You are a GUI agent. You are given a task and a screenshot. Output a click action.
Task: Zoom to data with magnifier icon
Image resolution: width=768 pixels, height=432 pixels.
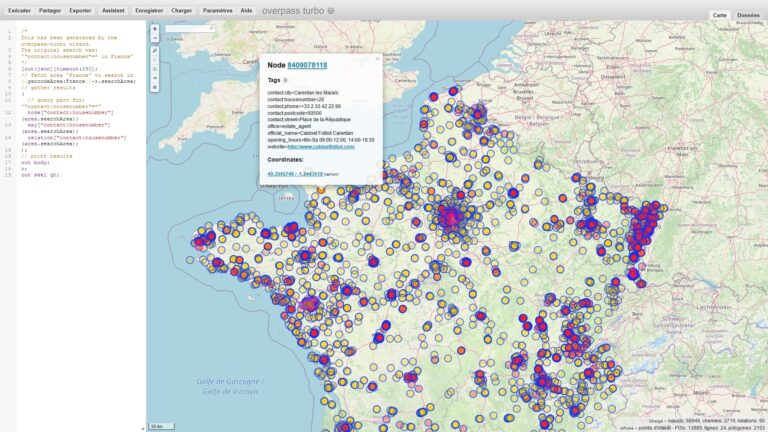tap(155, 50)
